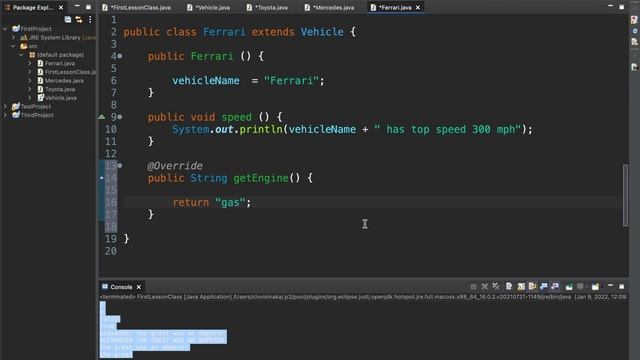Maximize the editor area

(622, 7)
